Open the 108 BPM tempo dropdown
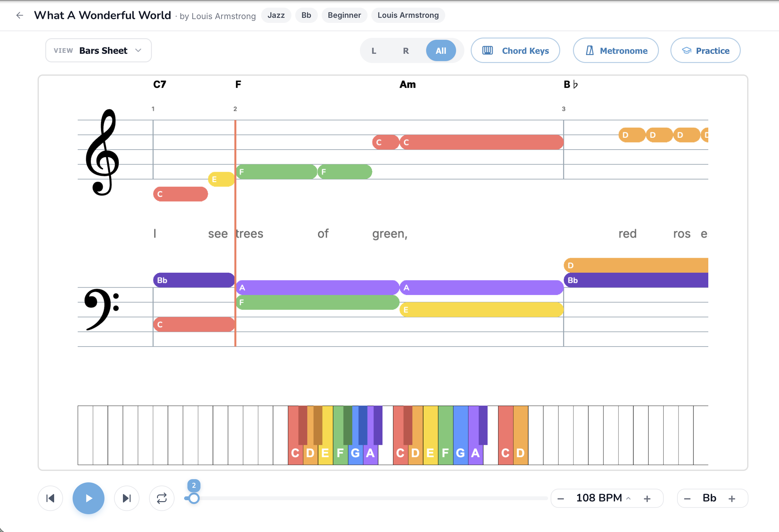 coord(603,498)
